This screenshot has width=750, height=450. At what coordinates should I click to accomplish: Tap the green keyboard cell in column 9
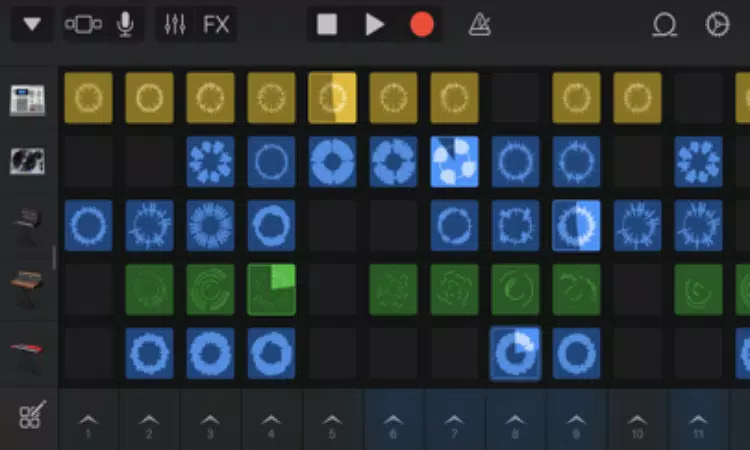[x=576, y=290]
